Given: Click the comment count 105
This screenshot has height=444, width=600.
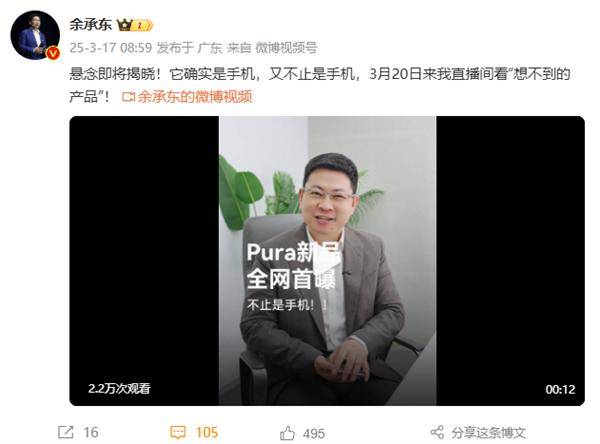Looking at the screenshot, I should pos(207,433).
